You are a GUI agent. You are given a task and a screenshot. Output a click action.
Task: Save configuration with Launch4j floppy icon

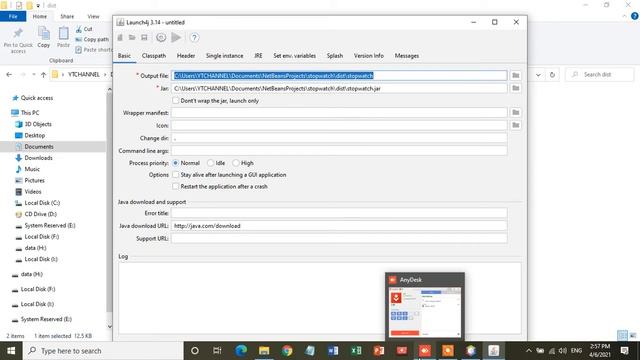tap(144, 38)
